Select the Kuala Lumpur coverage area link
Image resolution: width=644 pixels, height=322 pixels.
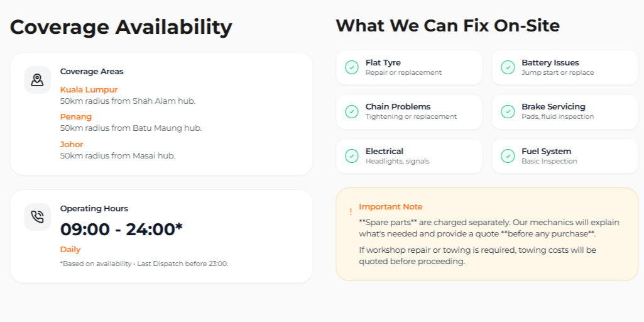(89, 90)
